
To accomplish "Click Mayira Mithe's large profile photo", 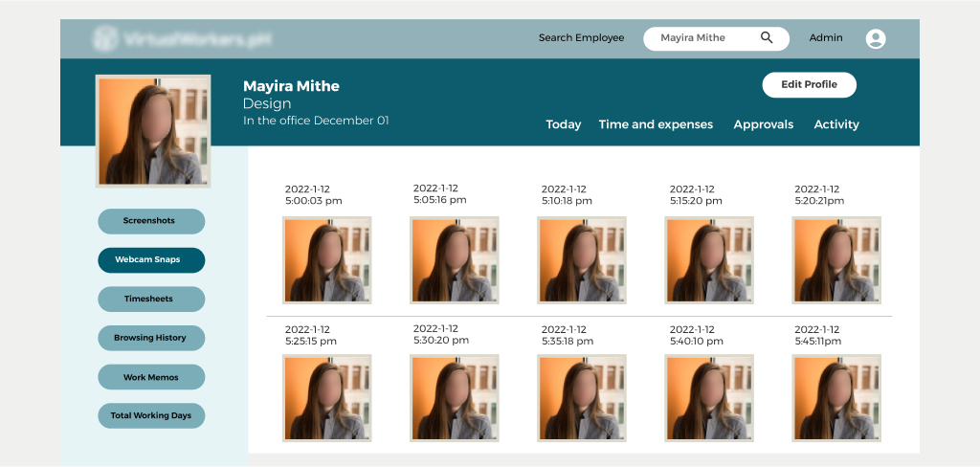I will [x=153, y=131].
